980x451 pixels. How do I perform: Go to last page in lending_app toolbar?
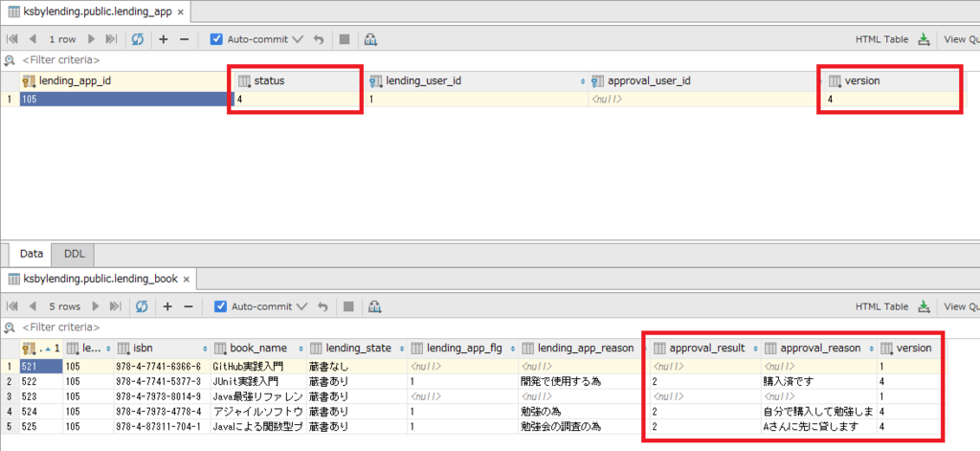[111, 39]
